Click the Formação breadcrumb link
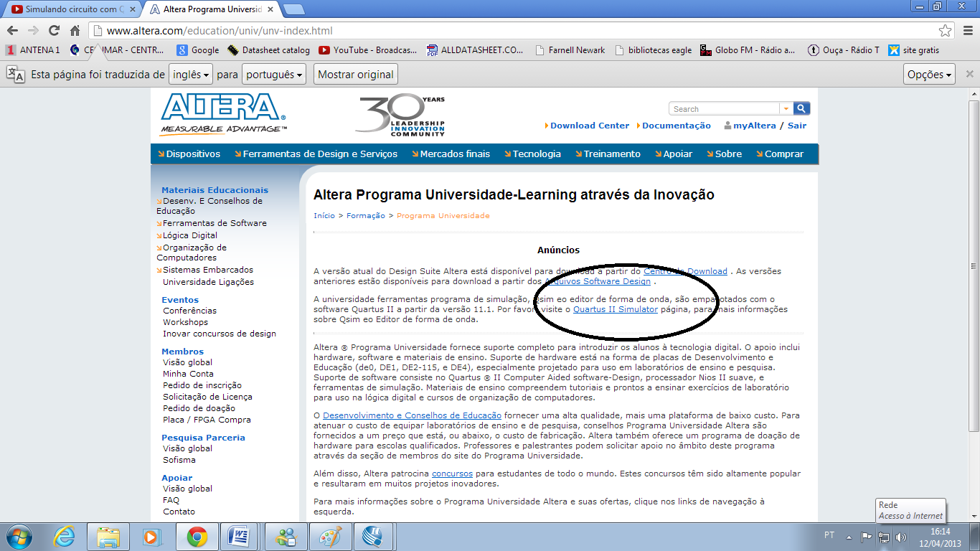The image size is (980, 551). pos(366,216)
